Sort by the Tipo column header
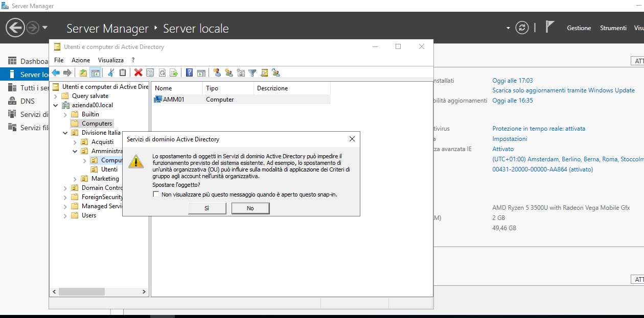This screenshot has height=318, width=644. pos(228,88)
